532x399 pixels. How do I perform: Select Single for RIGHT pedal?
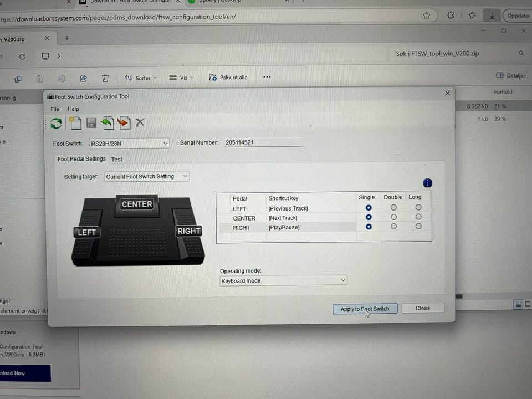[x=369, y=227]
